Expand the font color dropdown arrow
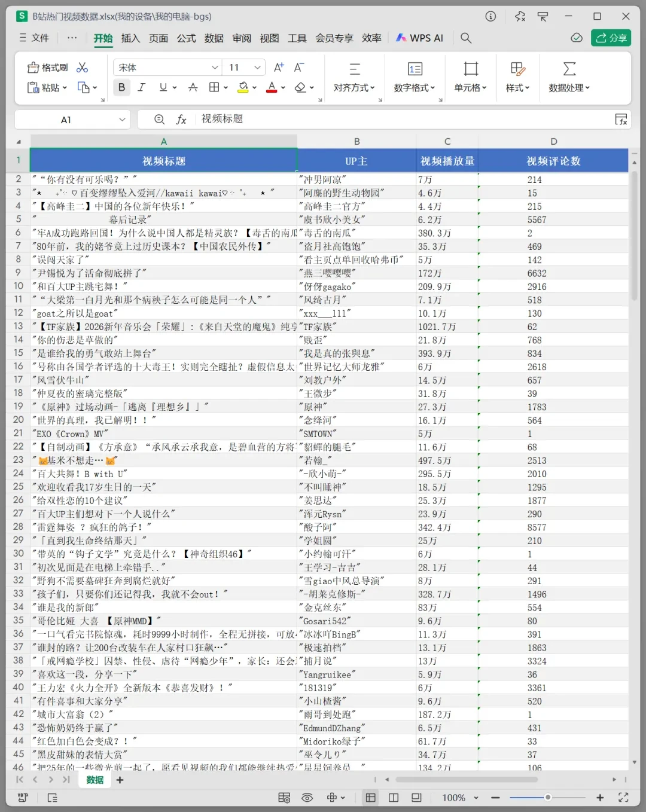 pos(283,88)
